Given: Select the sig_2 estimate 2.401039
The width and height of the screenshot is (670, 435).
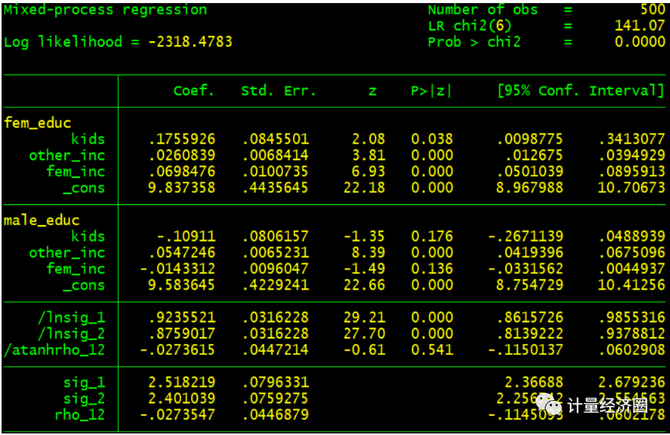Looking at the screenshot, I should point(182,398).
